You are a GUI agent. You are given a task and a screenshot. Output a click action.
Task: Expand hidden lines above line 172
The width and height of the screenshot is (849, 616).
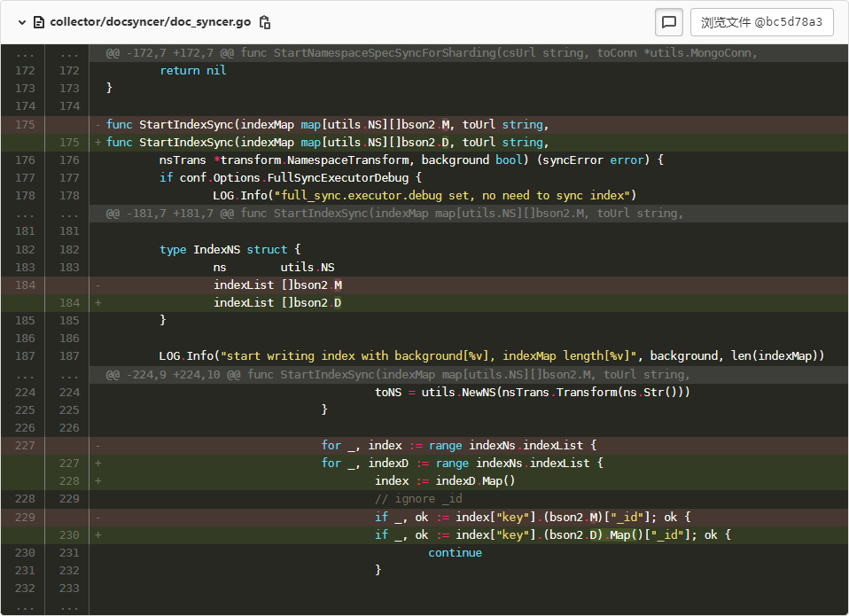25,52
